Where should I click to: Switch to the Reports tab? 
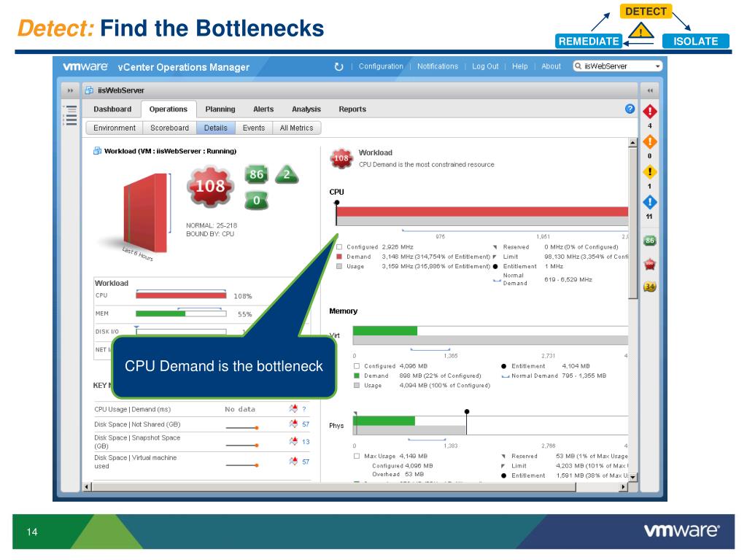[352, 109]
